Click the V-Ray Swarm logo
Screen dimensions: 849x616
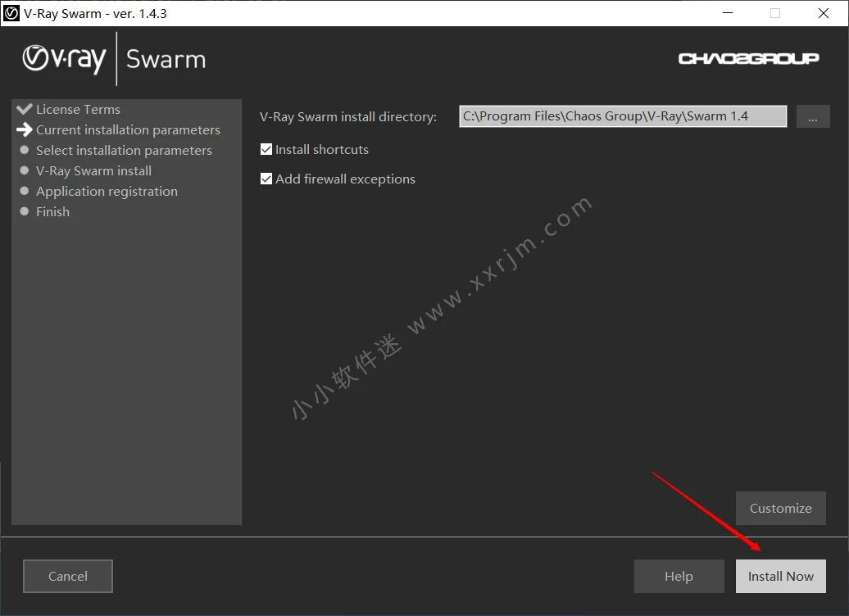(x=114, y=58)
